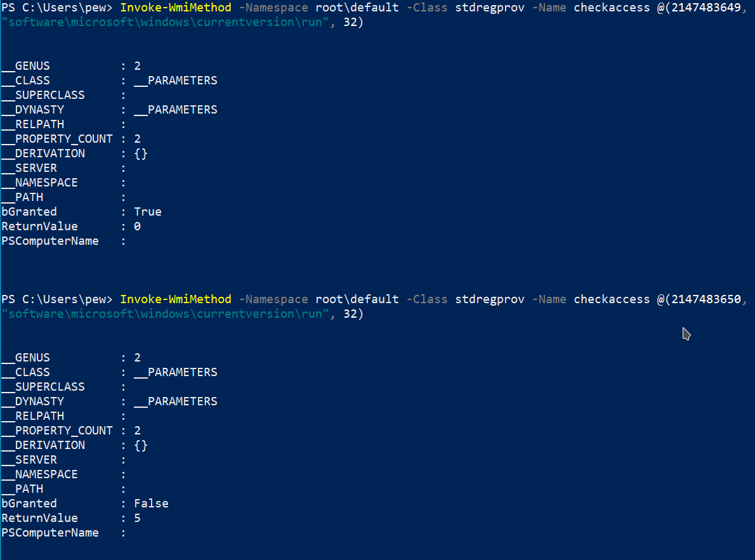Image resolution: width=755 pixels, height=560 pixels.
Task: Click the 2147483649 hive value in first command
Action: click(706, 8)
